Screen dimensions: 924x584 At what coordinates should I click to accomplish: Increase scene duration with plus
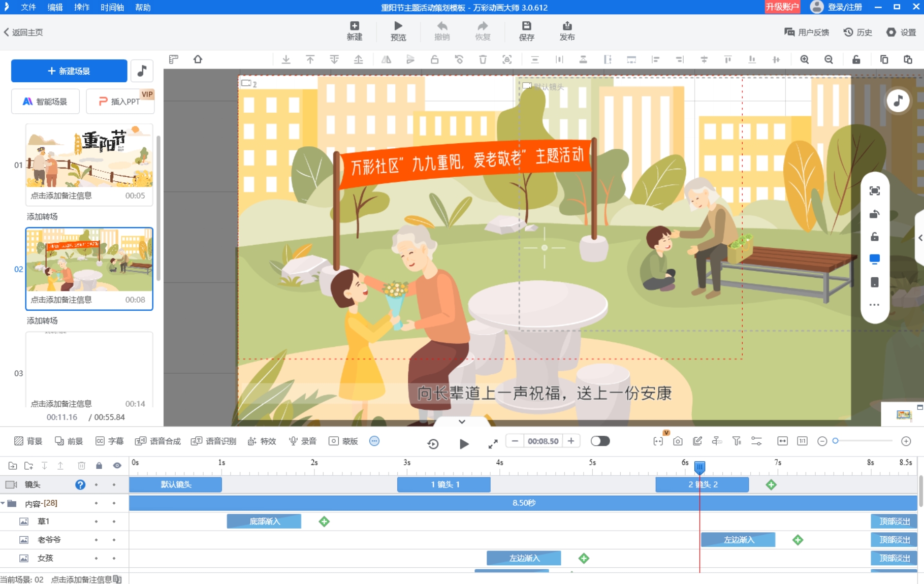(571, 441)
